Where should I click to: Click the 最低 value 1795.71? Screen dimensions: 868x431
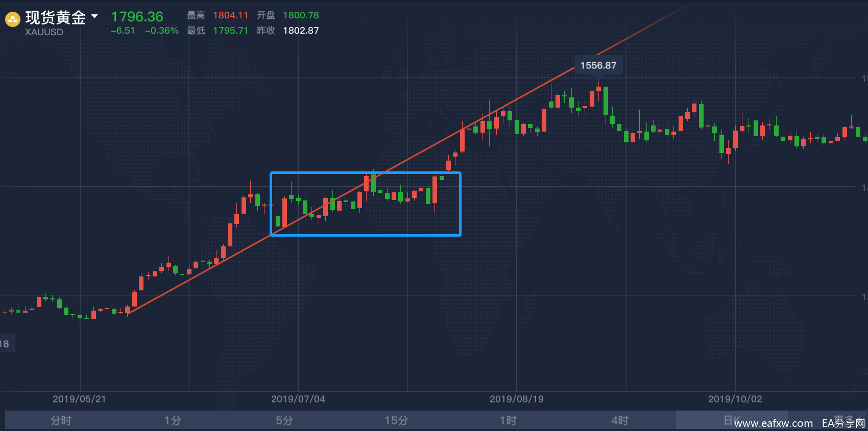pyautogui.click(x=231, y=31)
